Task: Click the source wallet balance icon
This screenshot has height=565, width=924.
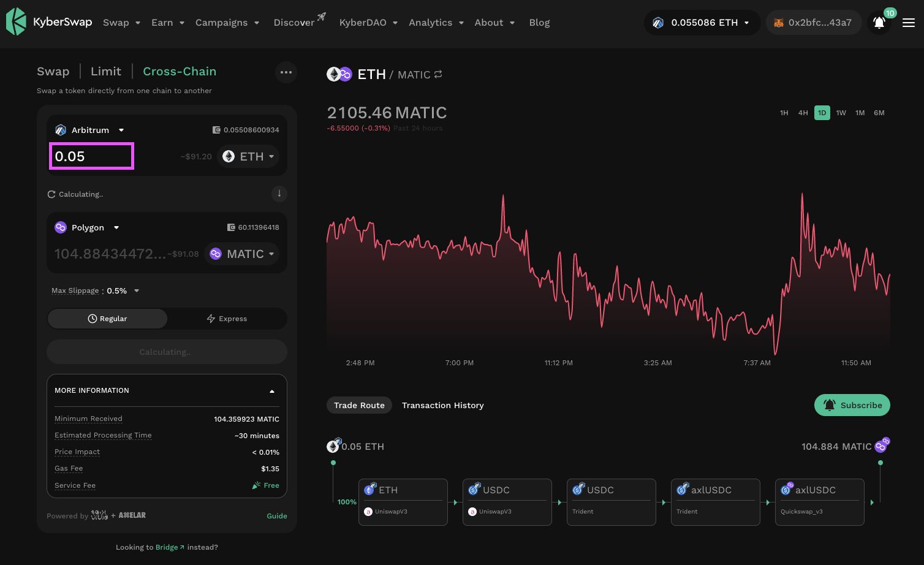Action: point(216,130)
